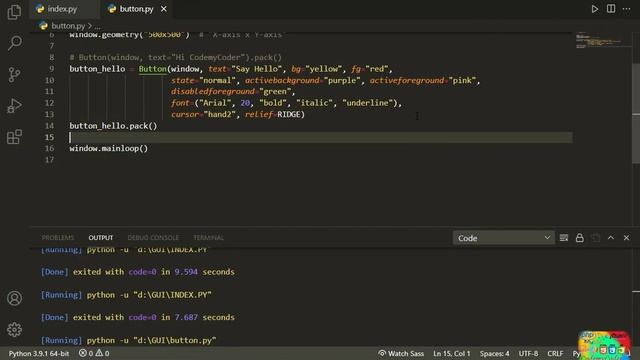
Task: Open the errors and warnings status indicator
Action: click(x=94, y=353)
